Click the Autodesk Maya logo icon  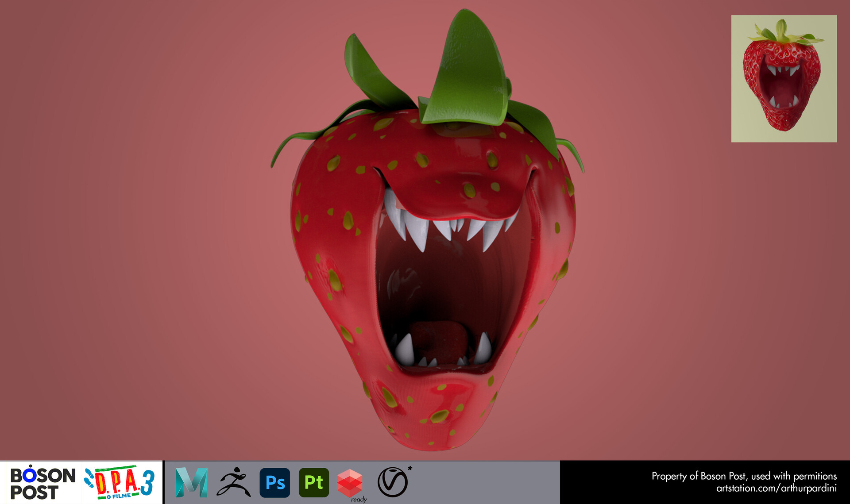pos(191,482)
